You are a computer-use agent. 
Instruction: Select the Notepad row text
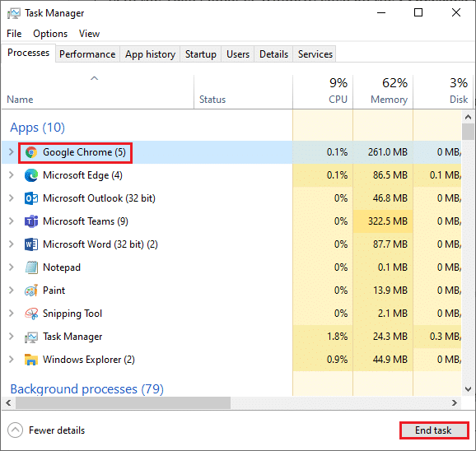62,267
